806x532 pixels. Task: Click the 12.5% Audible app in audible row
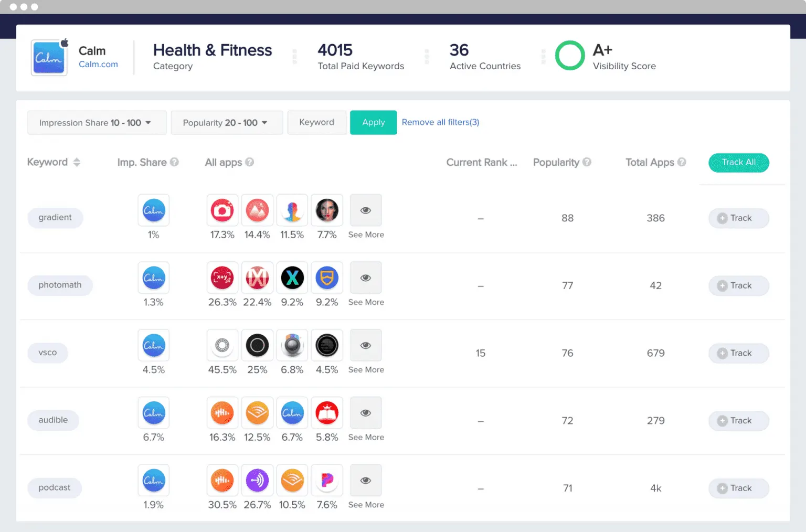point(257,413)
